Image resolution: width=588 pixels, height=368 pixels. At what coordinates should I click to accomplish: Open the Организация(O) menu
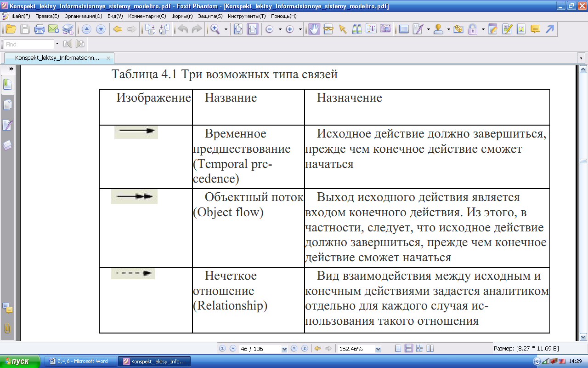[83, 16]
